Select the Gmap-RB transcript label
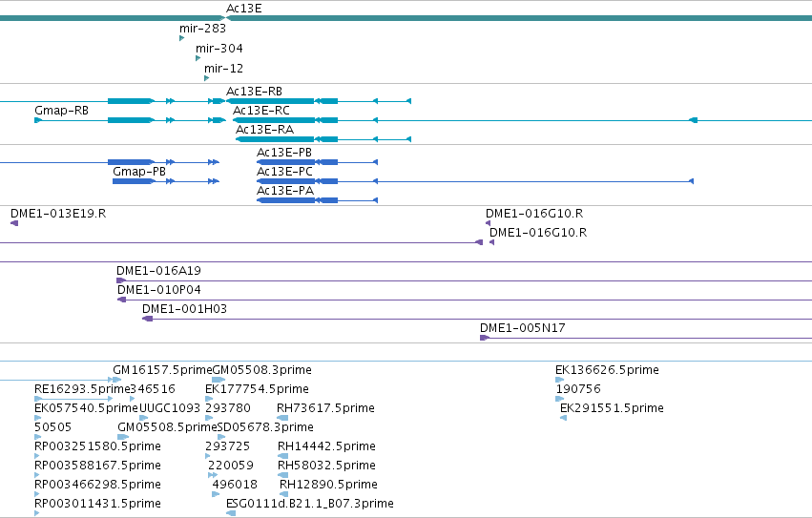 tap(62, 111)
